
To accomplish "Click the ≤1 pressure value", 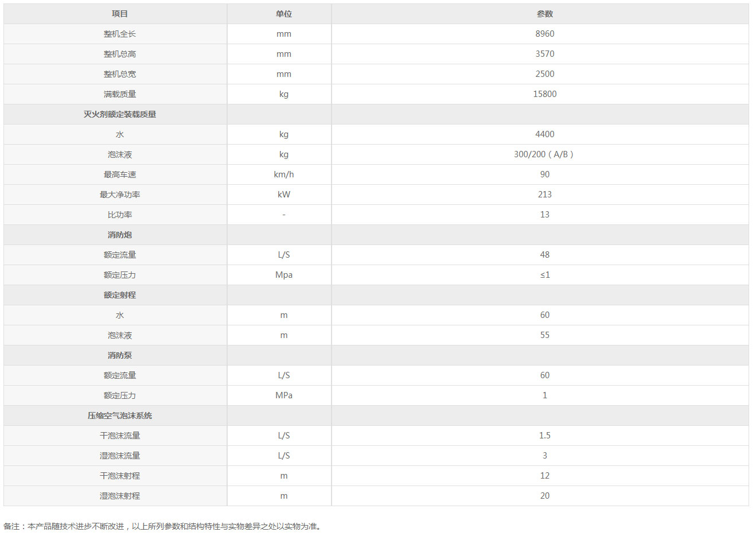I will click(x=545, y=275).
